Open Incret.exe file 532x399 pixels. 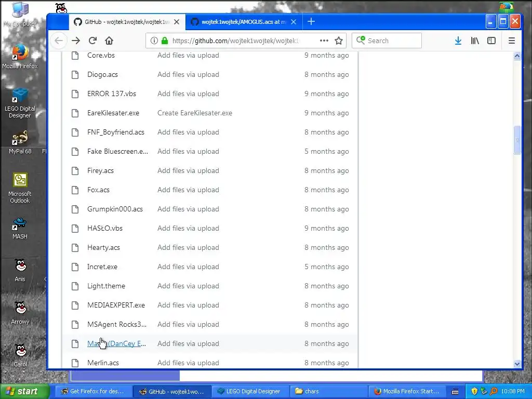pyautogui.click(x=102, y=267)
